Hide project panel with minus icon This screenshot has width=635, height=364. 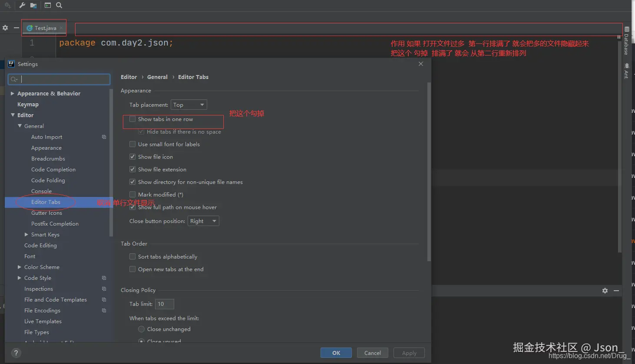[x=16, y=28]
